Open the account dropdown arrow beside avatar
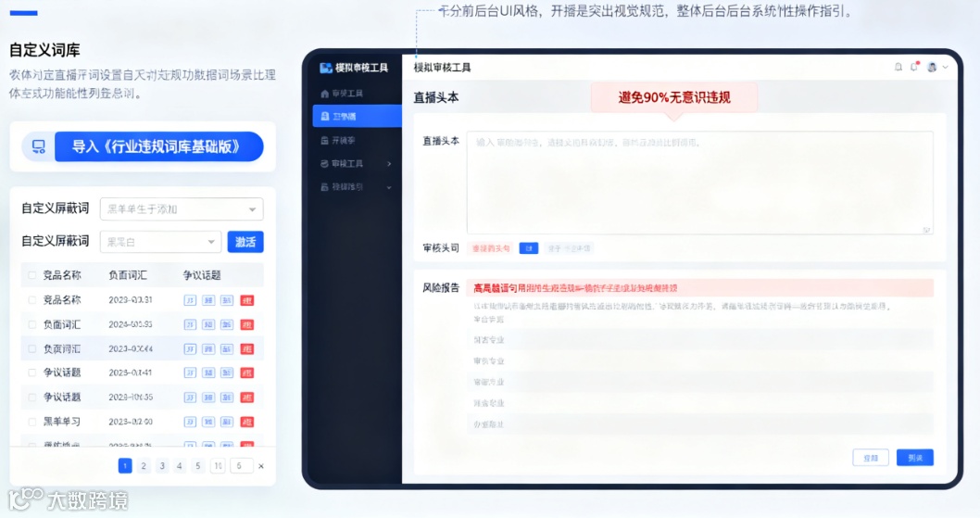The width and height of the screenshot is (980, 518). coord(946,67)
